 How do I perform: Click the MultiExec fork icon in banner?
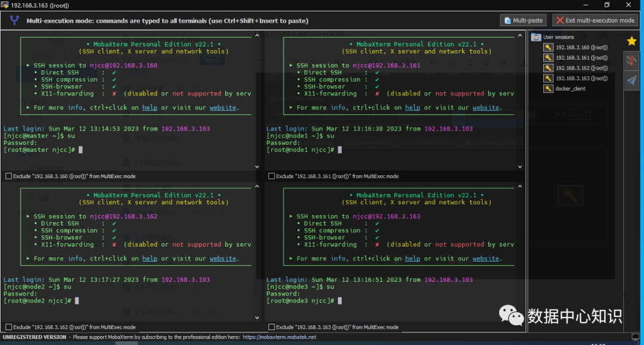tap(14, 20)
